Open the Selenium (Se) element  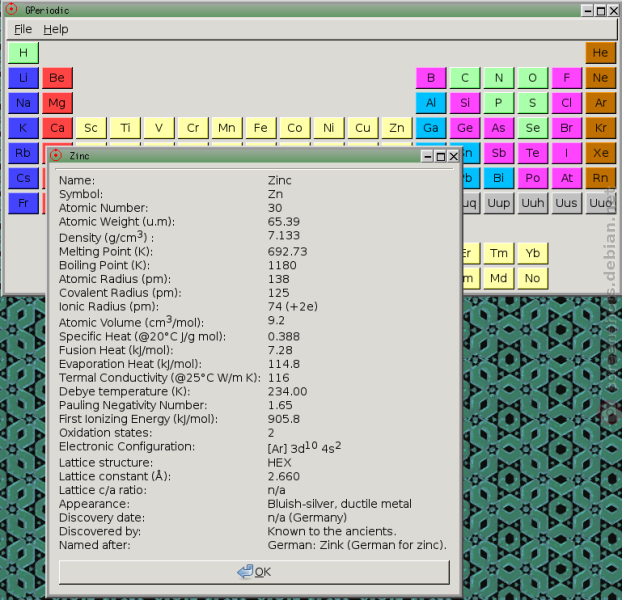click(532, 128)
